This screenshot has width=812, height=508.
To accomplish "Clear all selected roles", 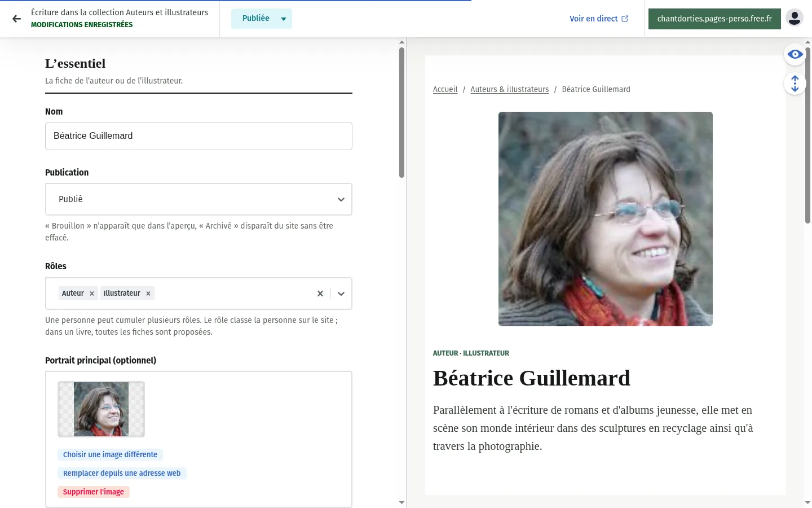I will [320, 294].
